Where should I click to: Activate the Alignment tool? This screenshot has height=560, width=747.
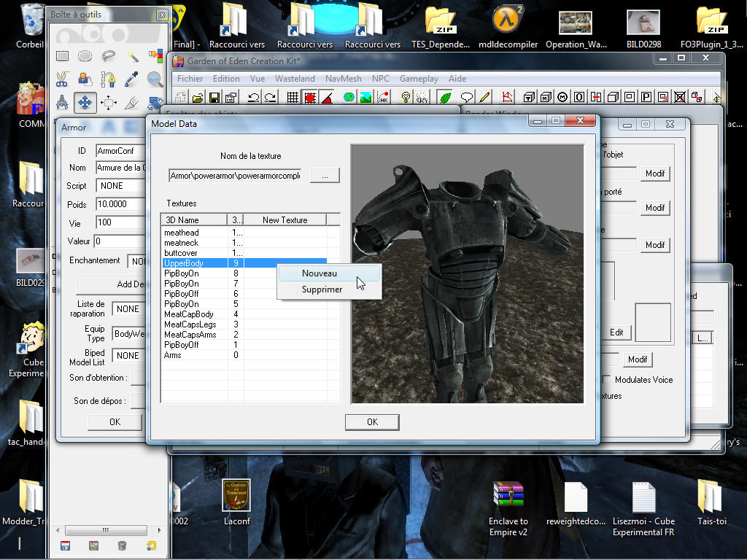click(109, 102)
